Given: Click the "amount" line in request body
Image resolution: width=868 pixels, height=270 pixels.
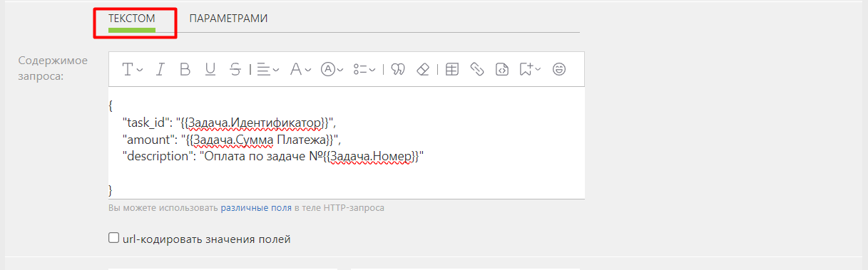Looking at the screenshot, I should click(233, 139).
